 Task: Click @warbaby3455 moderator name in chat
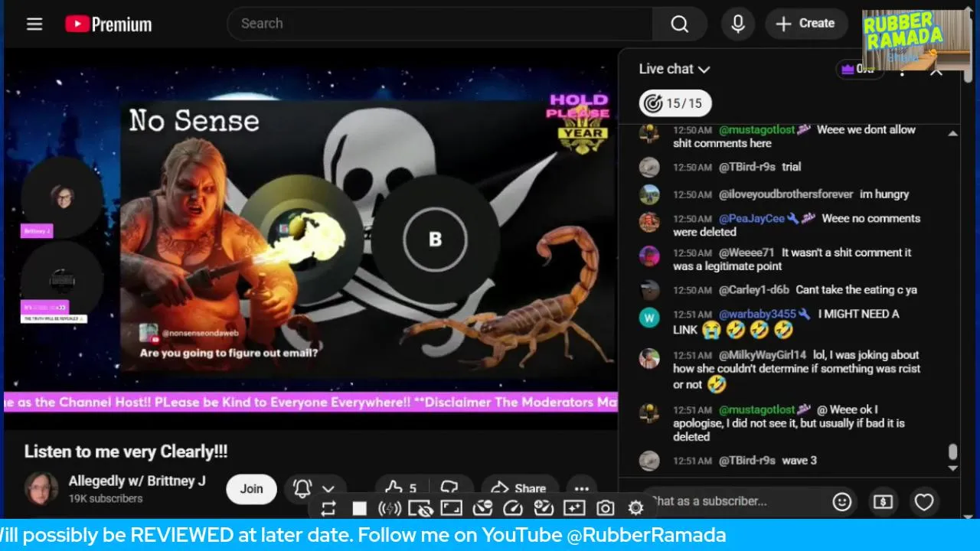point(757,314)
